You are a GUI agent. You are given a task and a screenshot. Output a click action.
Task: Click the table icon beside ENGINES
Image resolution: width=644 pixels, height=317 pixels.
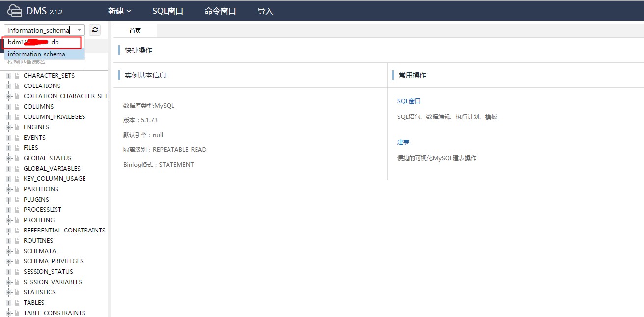point(17,127)
